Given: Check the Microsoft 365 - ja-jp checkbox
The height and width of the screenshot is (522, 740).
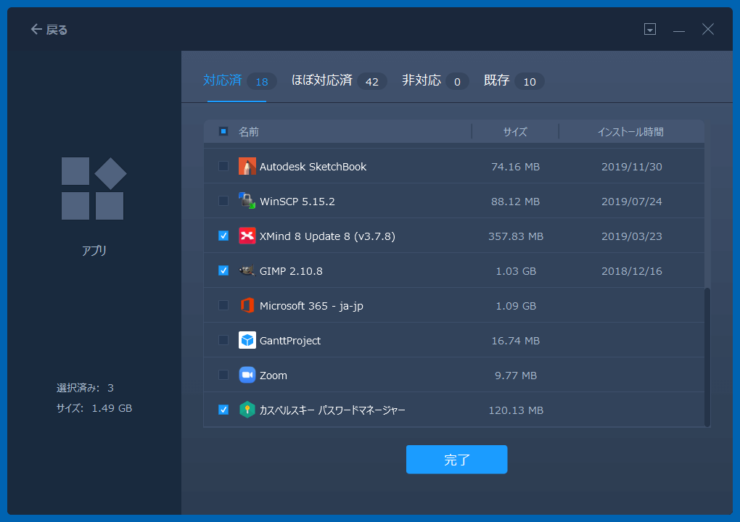Looking at the screenshot, I should [x=223, y=305].
